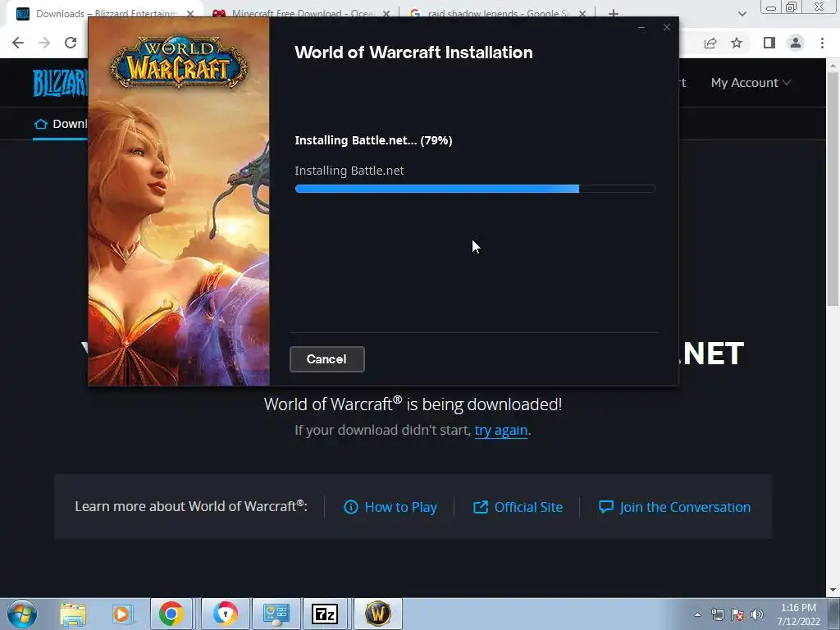Image resolution: width=840 pixels, height=630 pixels.
Task: Reload the current Chrome page
Action: coord(71,43)
